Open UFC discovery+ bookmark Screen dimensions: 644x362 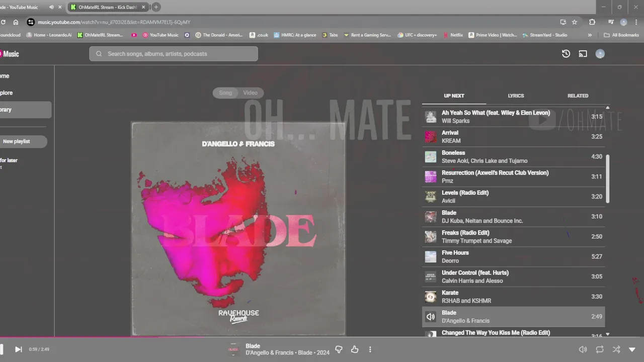tap(417, 35)
